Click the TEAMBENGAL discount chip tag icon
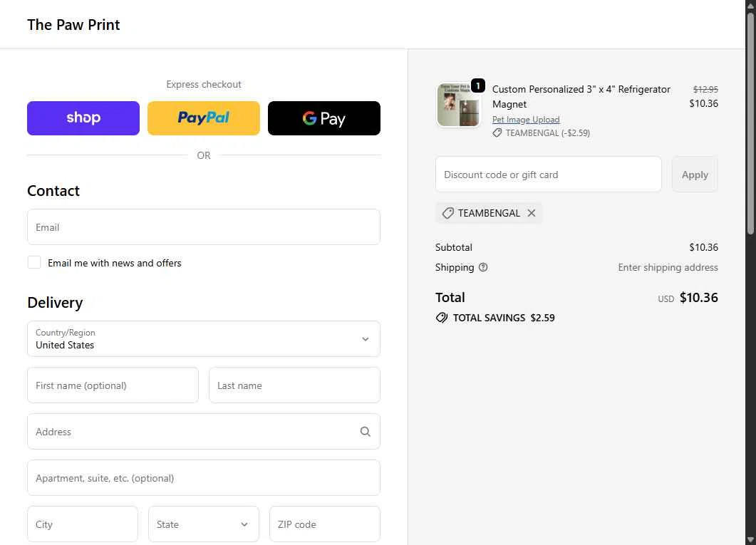The image size is (756, 545). 448,213
